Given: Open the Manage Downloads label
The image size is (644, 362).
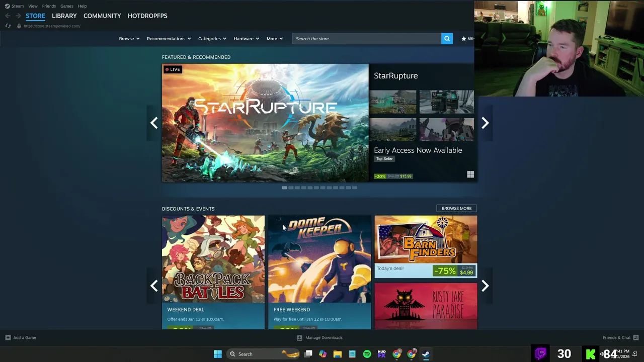Looking at the screenshot, I should tap(324, 337).
